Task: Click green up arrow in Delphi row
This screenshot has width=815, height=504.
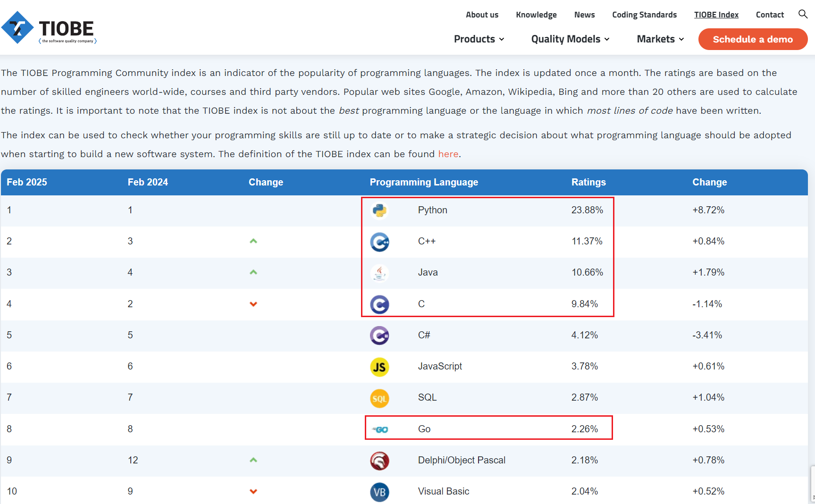Action: [253, 460]
